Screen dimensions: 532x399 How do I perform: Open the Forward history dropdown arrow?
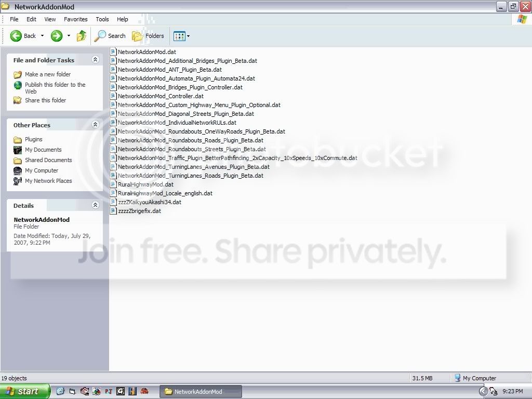pyautogui.click(x=69, y=36)
